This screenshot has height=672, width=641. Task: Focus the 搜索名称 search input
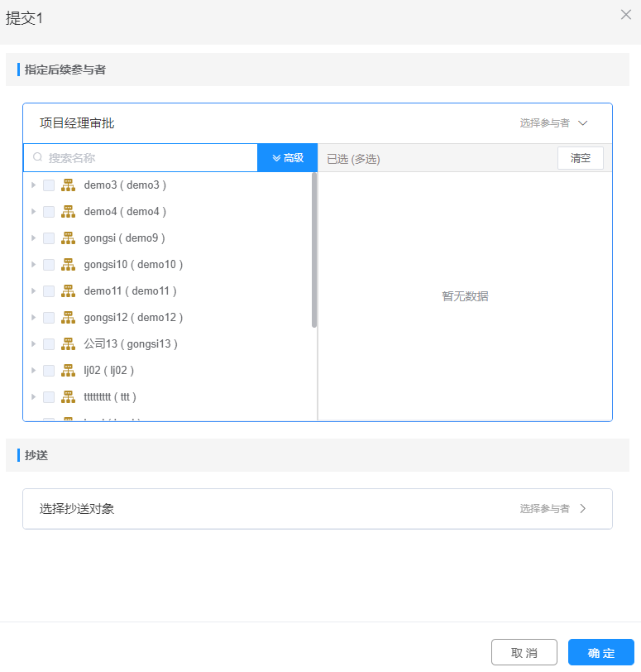[x=149, y=157]
